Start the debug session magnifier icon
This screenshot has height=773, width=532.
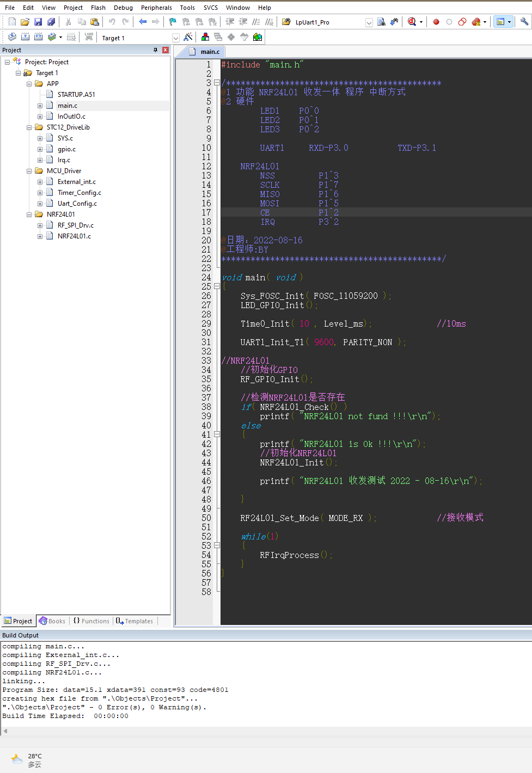click(x=412, y=22)
